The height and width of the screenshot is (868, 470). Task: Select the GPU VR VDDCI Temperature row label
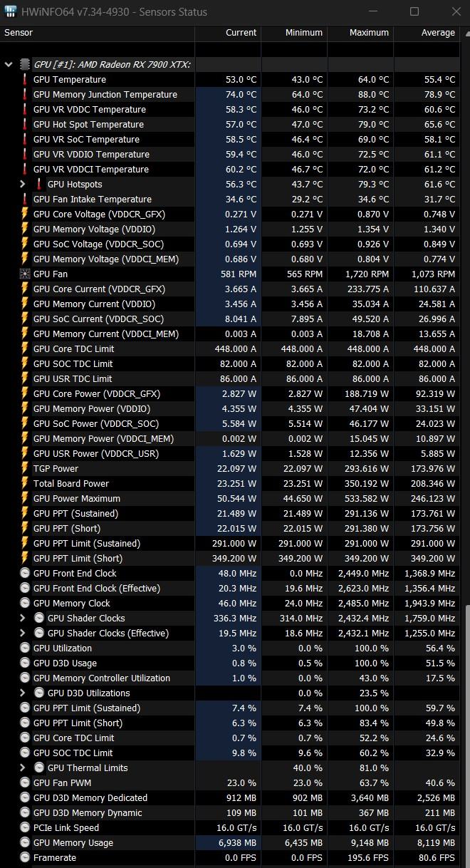pos(91,169)
